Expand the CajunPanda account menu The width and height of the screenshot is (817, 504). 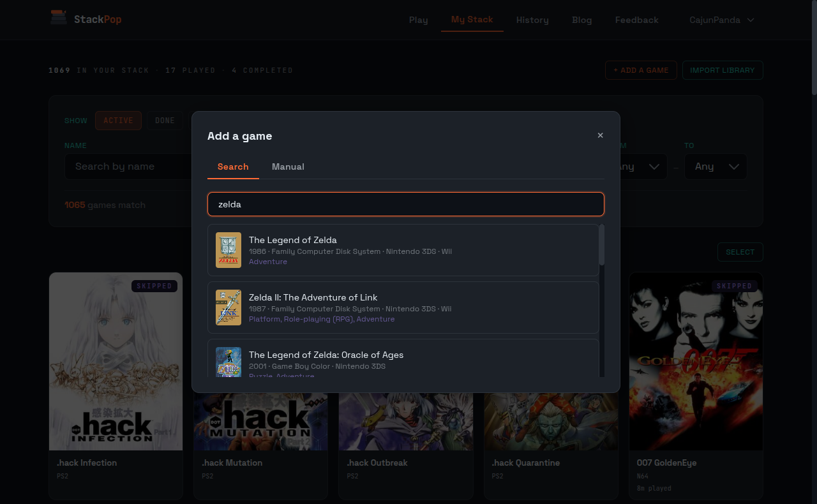[x=722, y=20]
